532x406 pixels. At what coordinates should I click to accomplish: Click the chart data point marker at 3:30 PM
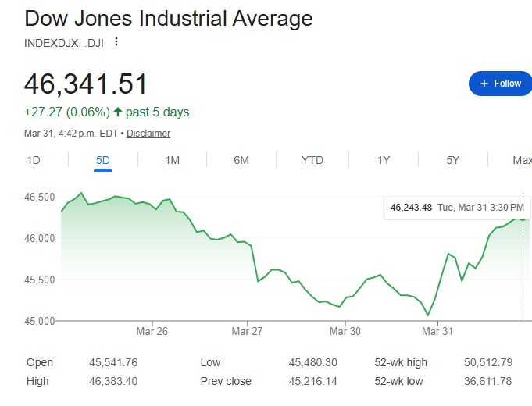[x=523, y=221]
